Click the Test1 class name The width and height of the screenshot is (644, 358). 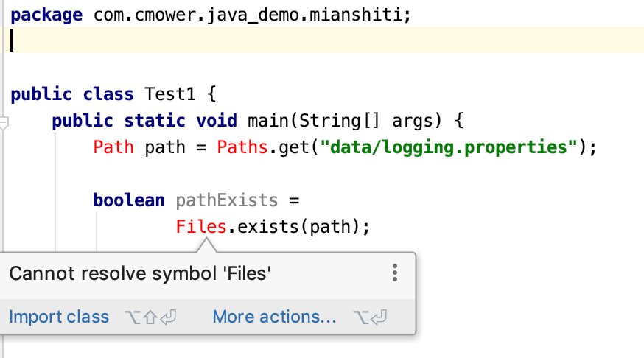(170, 94)
